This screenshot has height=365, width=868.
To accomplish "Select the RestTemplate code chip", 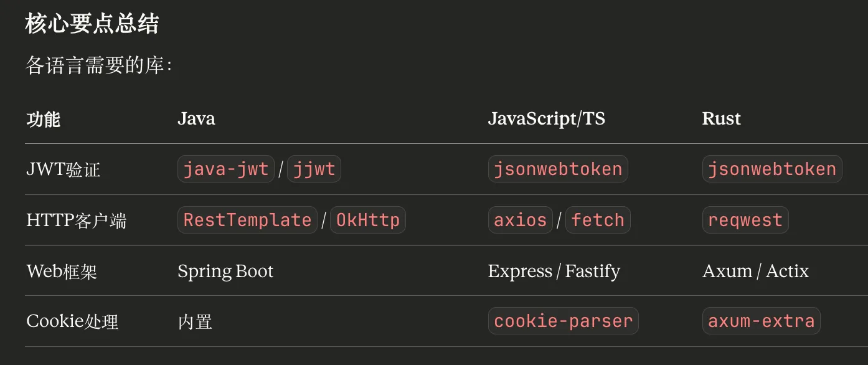I will (247, 220).
